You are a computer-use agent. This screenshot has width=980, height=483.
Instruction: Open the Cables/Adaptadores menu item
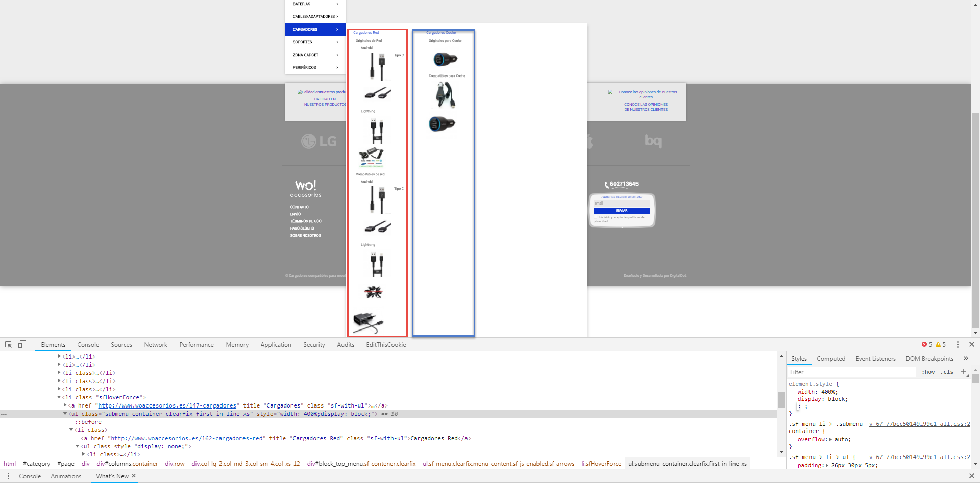click(315, 17)
